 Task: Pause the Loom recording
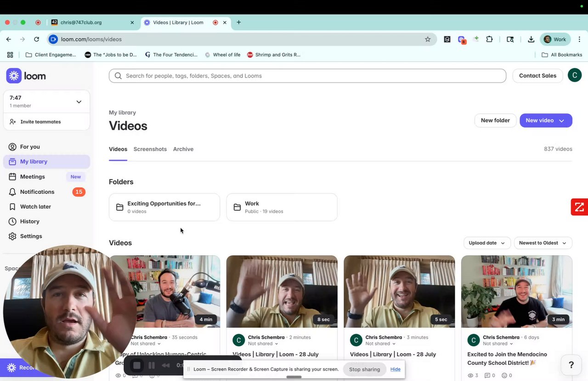pyautogui.click(x=152, y=365)
